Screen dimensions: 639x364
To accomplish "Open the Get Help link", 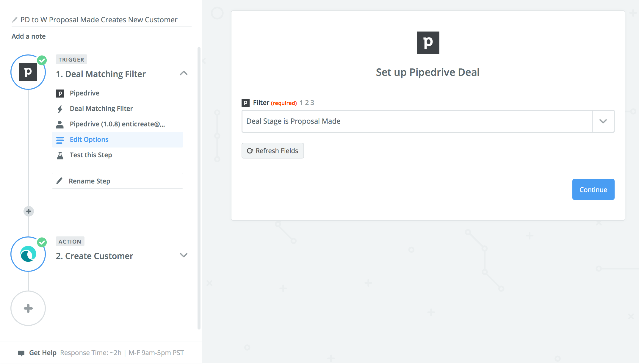I will 43,353.
